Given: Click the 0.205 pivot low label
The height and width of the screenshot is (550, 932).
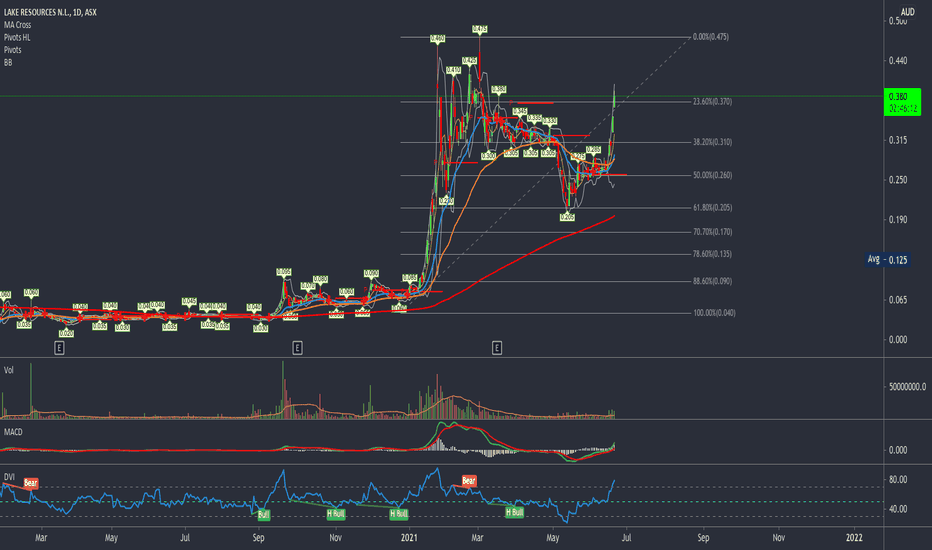Looking at the screenshot, I should [568, 218].
